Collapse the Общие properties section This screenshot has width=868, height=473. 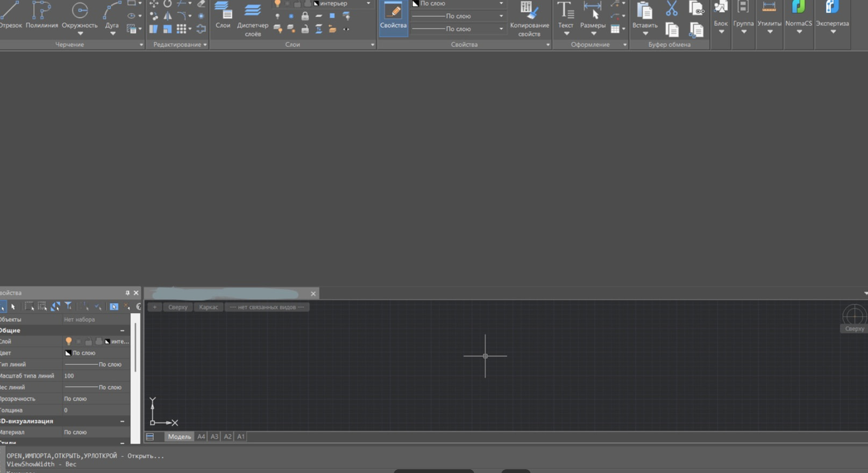tap(122, 330)
